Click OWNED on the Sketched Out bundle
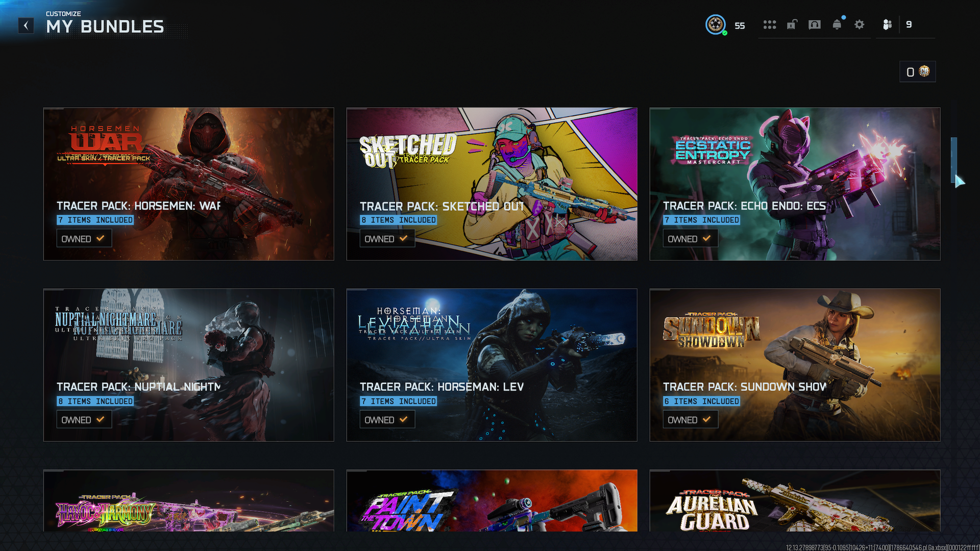Viewport: 980px width, 551px height. pyautogui.click(x=387, y=238)
